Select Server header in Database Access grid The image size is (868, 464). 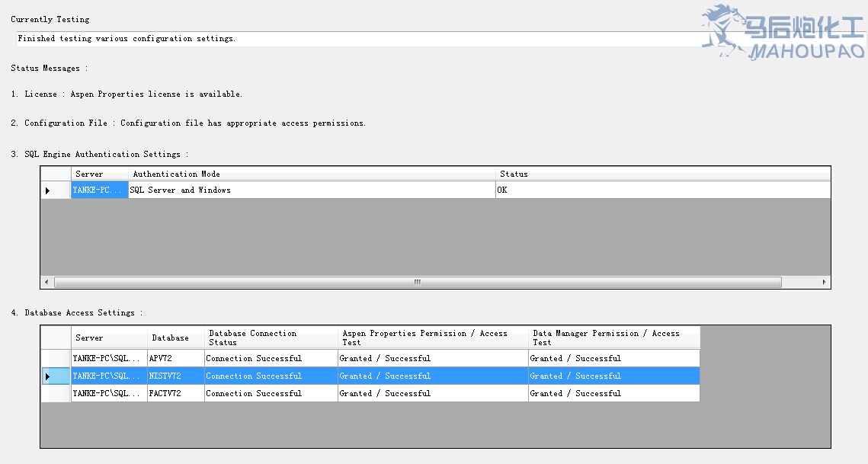click(x=109, y=338)
